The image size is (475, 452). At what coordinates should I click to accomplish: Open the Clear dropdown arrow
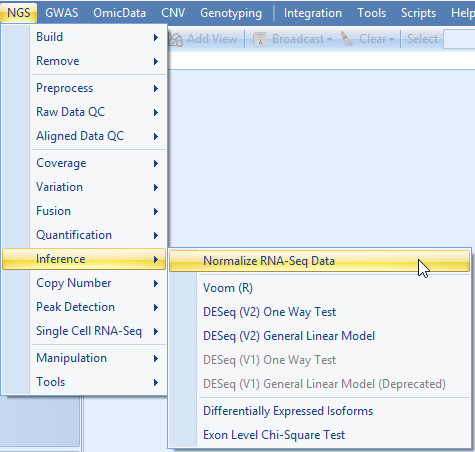[391, 40]
